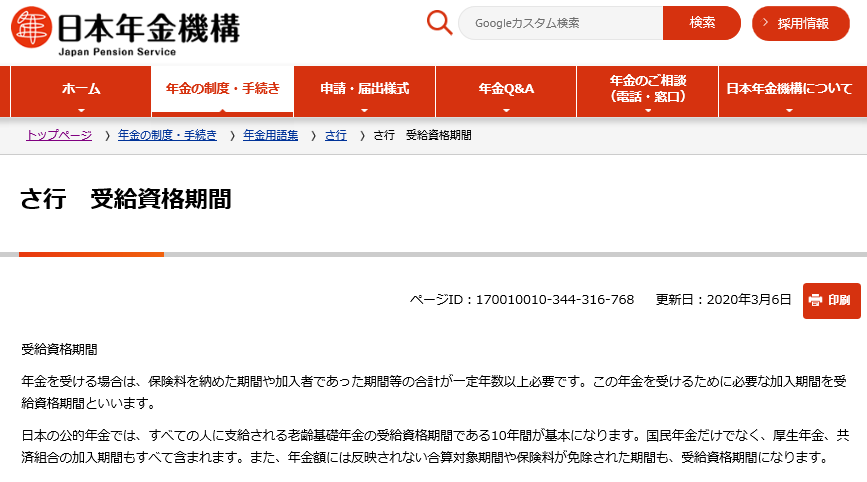Screen dimensions: 867x482
Task: Open the ホーム navigation menu
Action: (81, 89)
